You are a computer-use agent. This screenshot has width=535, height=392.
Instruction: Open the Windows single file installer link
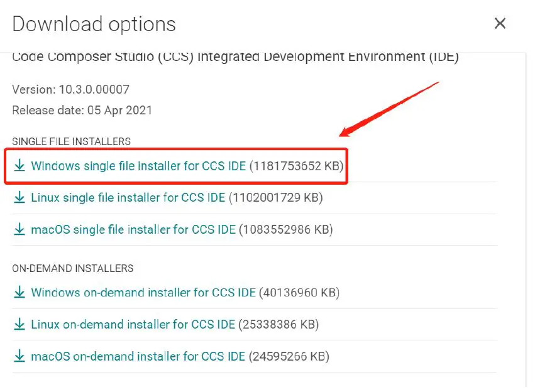[138, 166]
